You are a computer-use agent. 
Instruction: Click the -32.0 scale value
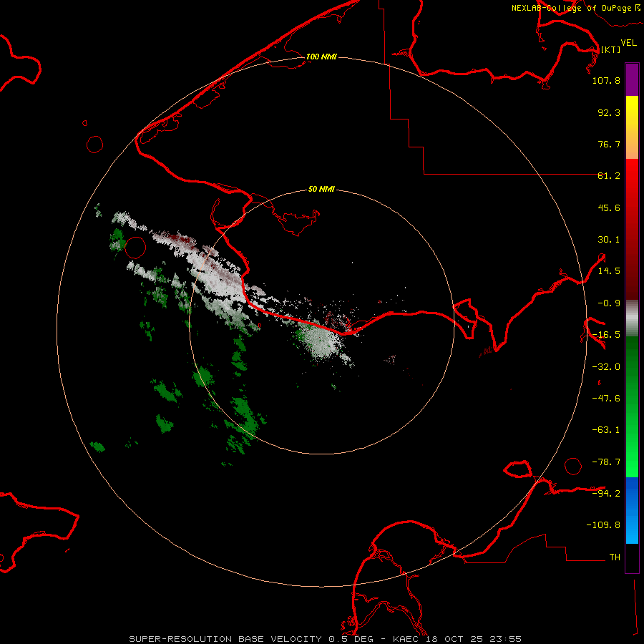(606, 367)
